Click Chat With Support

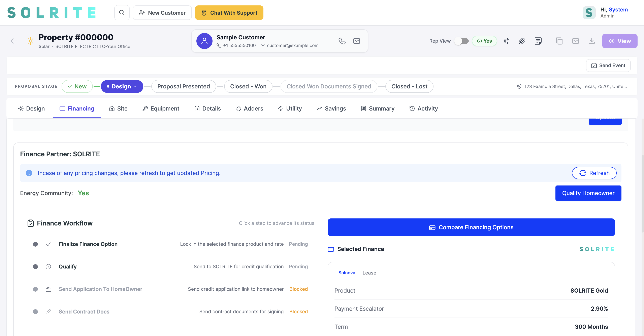229,13
